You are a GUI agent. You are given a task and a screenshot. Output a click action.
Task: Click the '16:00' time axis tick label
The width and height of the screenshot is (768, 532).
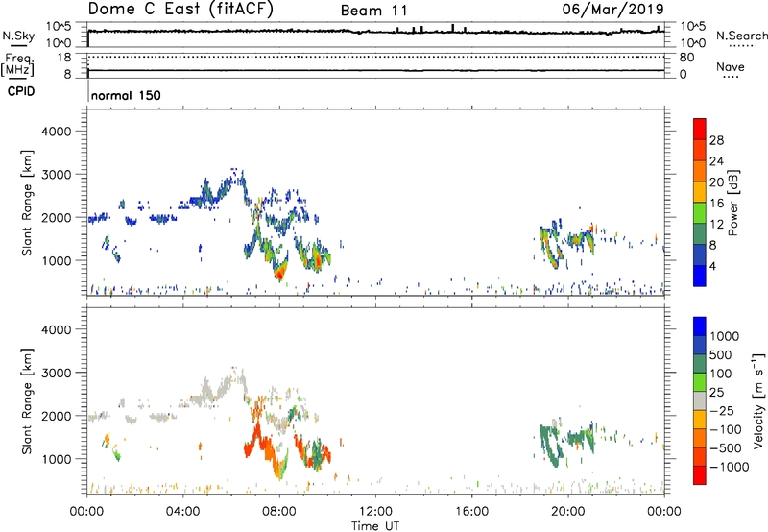point(471,512)
